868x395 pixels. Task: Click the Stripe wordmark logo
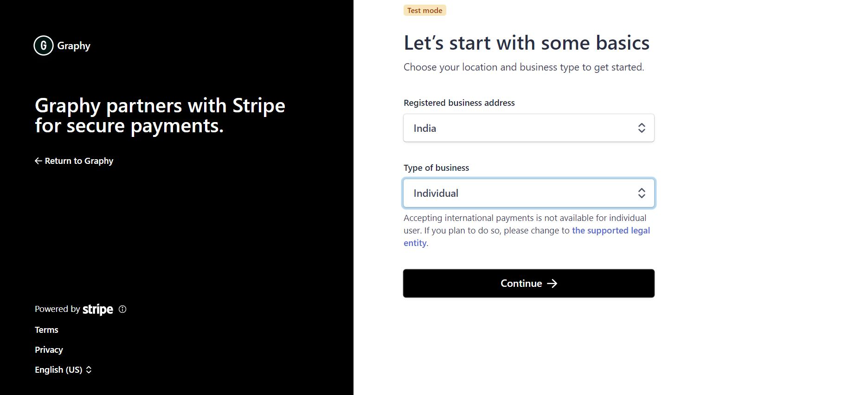click(x=97, y=309)
